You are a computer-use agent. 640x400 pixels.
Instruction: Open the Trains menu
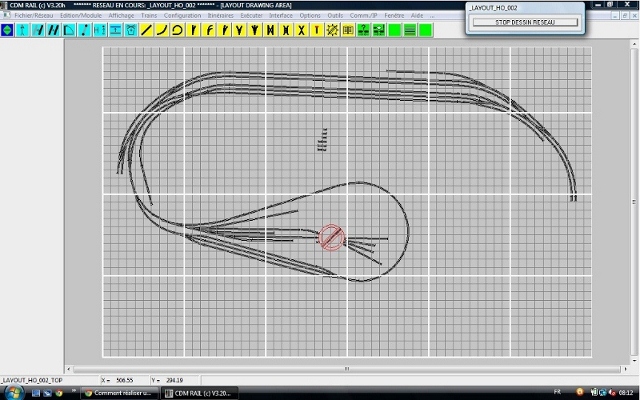[x=149, y=16]
